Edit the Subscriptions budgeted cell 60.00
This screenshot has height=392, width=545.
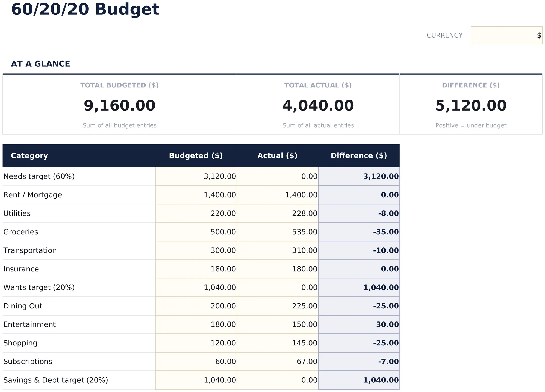pyautogui.click(x=196, y=362)
